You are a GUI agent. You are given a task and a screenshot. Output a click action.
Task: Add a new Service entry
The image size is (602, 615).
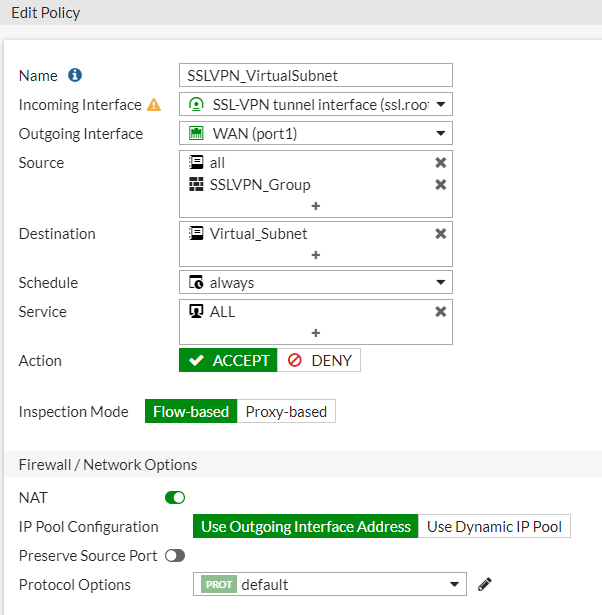tap(316, 333)
